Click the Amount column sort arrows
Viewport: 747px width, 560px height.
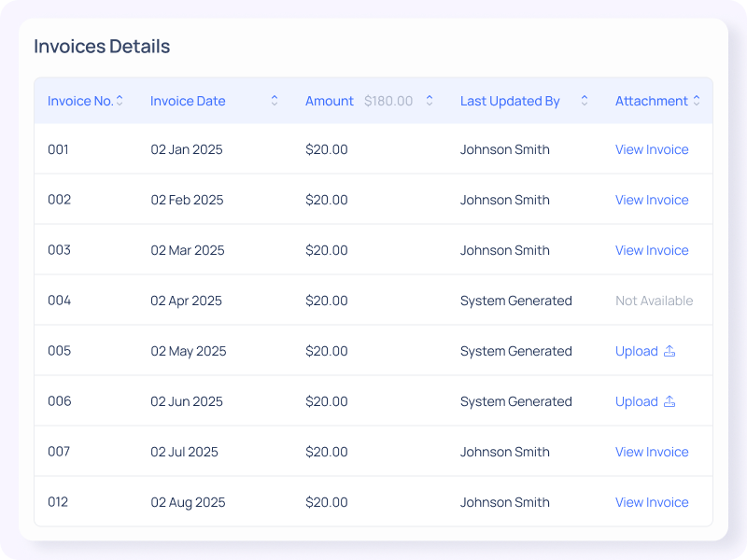tap(430, 101)
